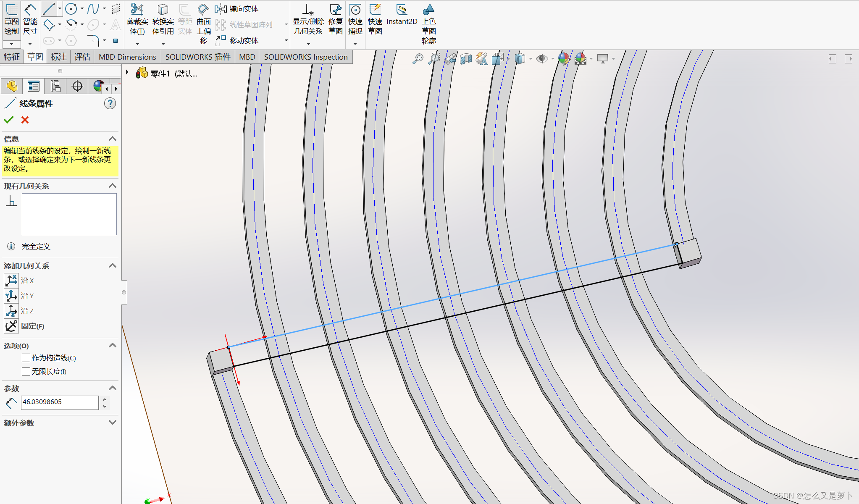Toggle Instant2D mode
Viewport: 859px width, 504px height.
tap(402, 15)
